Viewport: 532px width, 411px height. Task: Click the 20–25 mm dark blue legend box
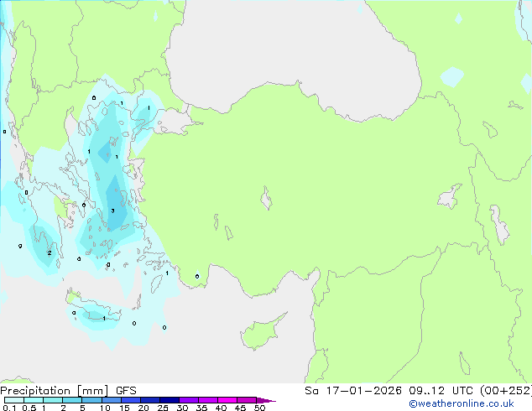[149, 400]
